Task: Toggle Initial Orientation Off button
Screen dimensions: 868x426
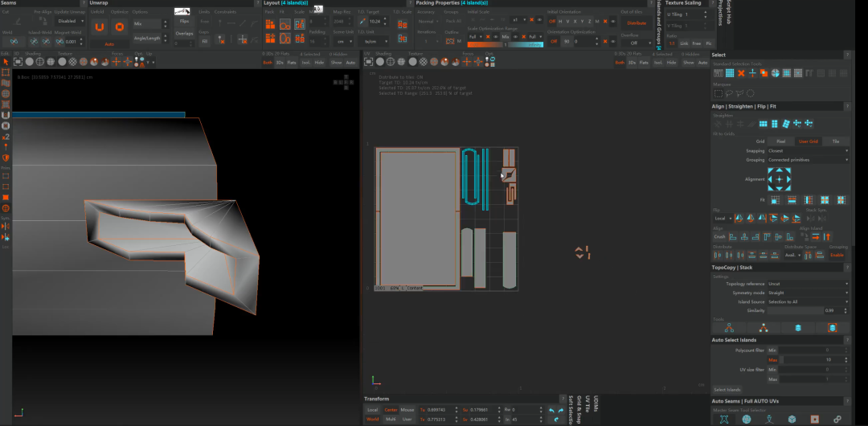Action: 554,21
